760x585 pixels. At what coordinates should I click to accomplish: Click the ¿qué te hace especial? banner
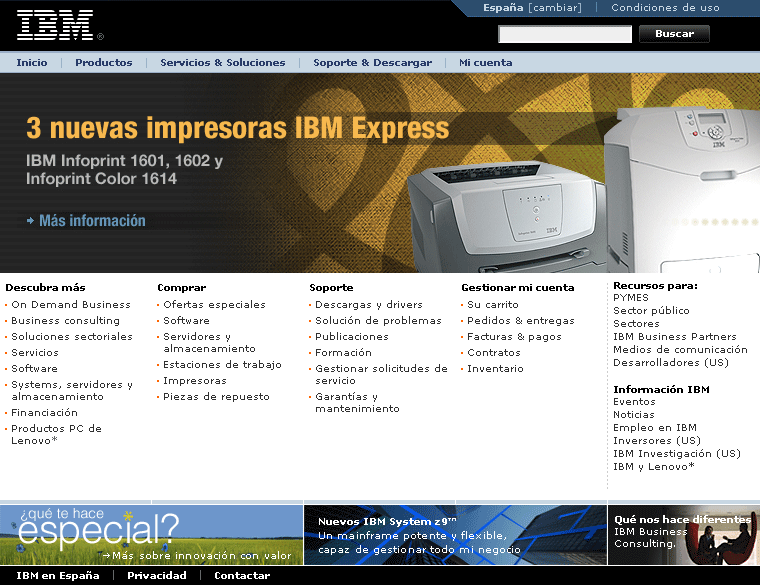point(151,535)
